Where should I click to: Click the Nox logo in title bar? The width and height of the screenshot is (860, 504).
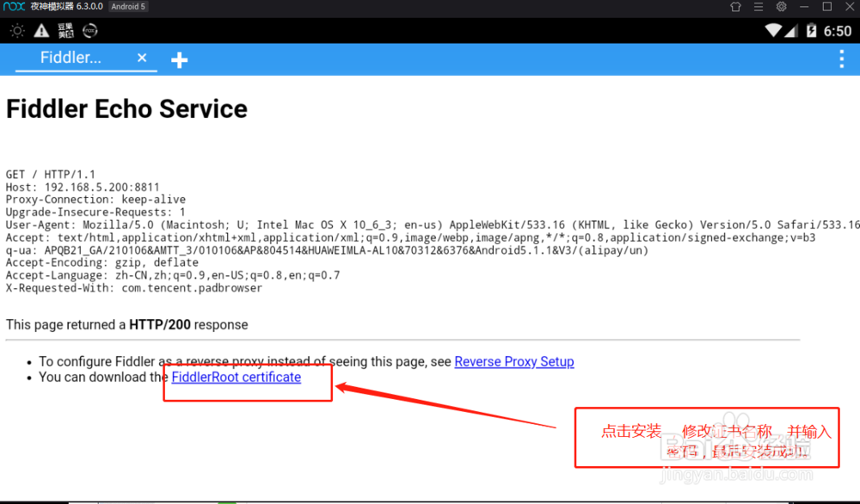tap(14, 6)
